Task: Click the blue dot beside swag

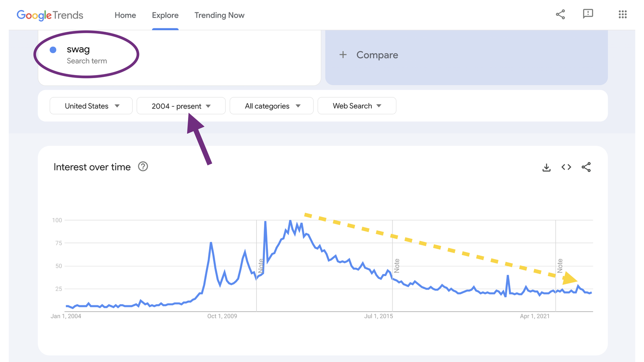Action: pyautogui.click(x=53, y=50)
